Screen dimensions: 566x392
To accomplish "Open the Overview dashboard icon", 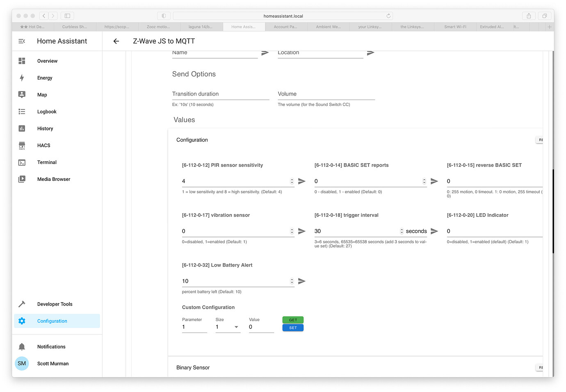I will coord(22,61).
